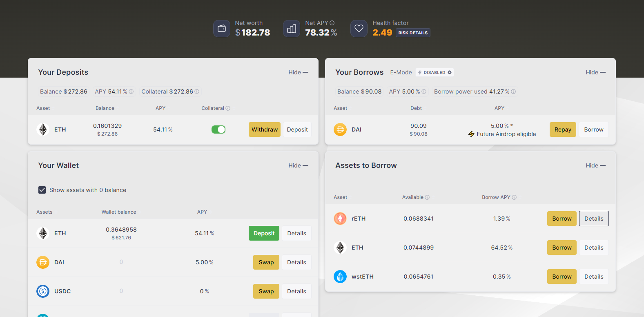
Task: Open E-Mode settings gear icon
Action: (x=450, y=72)
